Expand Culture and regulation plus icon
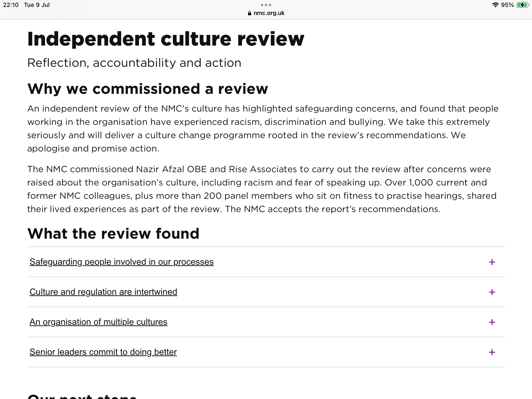532x399 pixels. pyautogui.click(x=492, y=292)
